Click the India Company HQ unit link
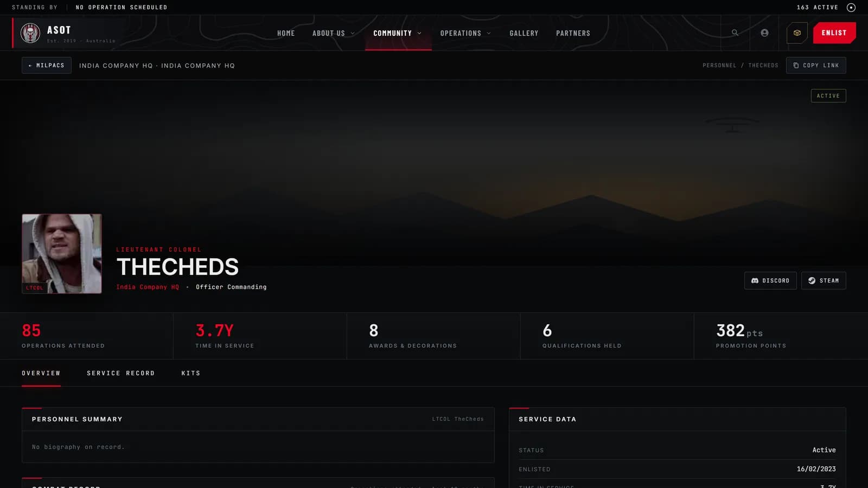 [148, 287]
